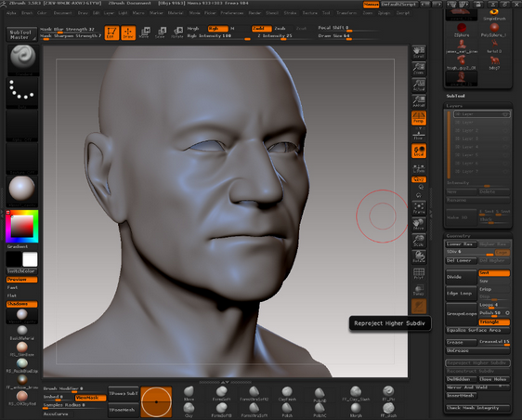Pick a color in the color picker
The width and height of the screenshot is (522, 420).
22,226
